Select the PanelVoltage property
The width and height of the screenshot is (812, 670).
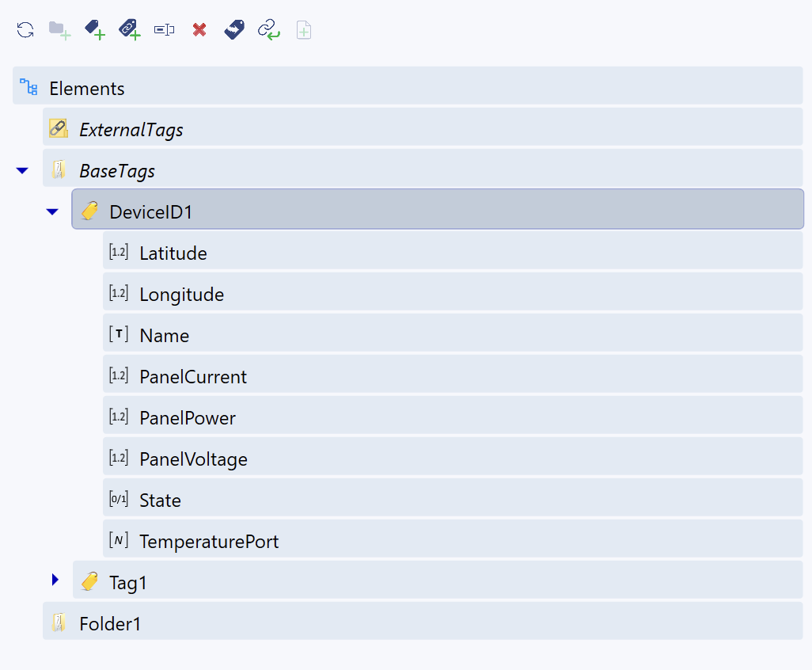coord(193,459)
